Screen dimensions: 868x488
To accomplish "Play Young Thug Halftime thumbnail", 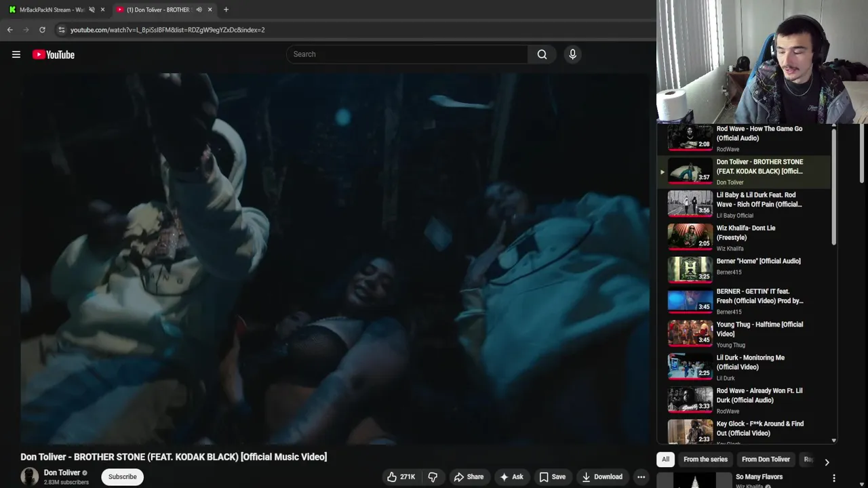I will (x=690, y=333).
